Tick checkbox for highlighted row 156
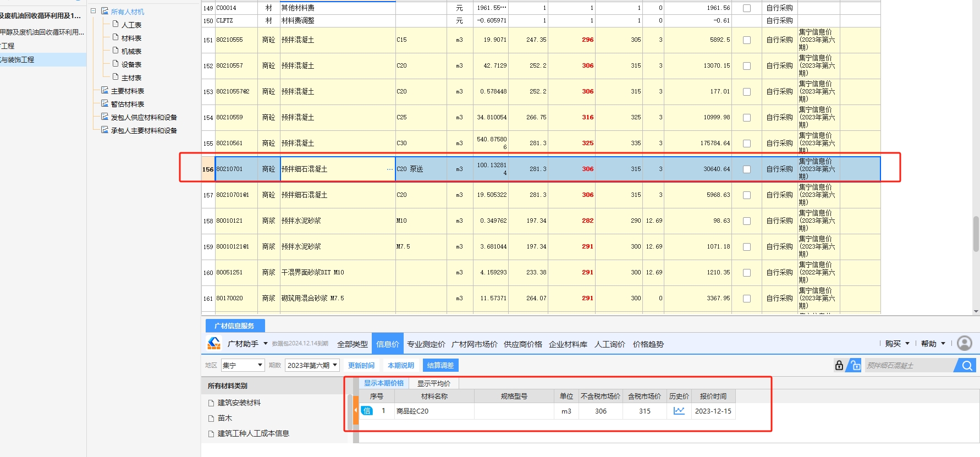Screen dimensions: 980x457 pyautogui.click(x=747, y=169)
